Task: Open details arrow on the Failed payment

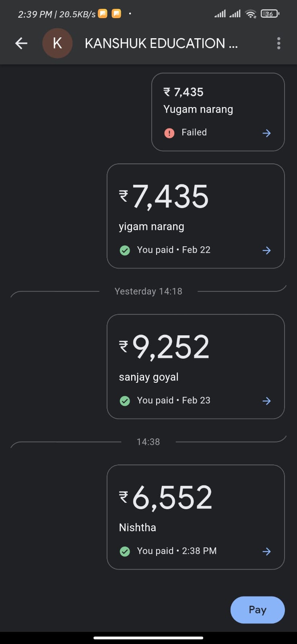Action: tap(266, 133)
